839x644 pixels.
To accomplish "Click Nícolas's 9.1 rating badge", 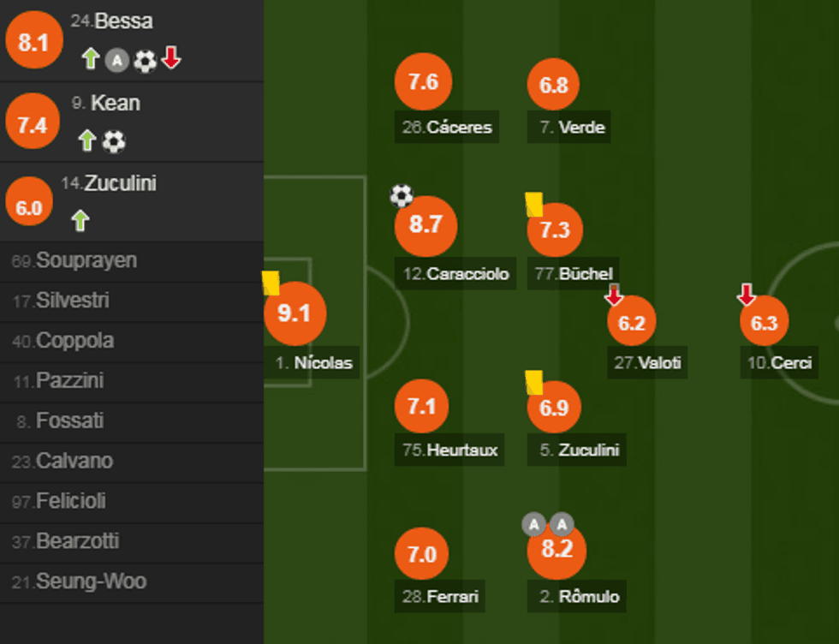I will [295, 313].
